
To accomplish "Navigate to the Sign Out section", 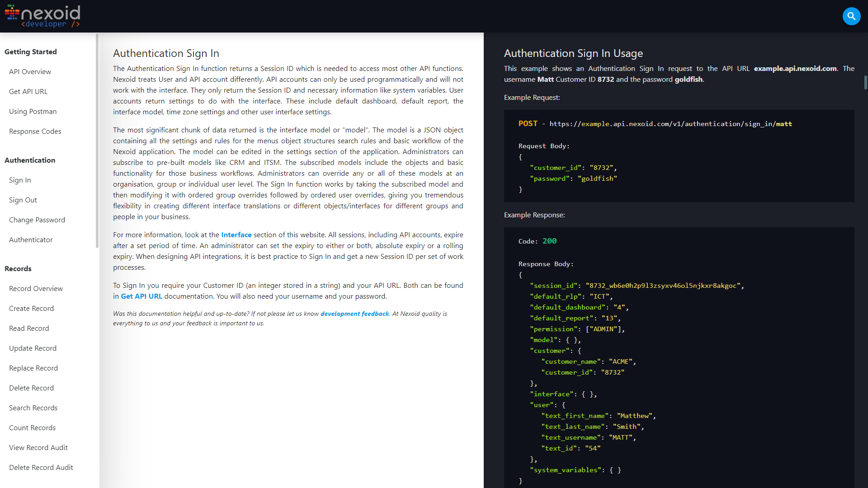I will pos(23,200).
